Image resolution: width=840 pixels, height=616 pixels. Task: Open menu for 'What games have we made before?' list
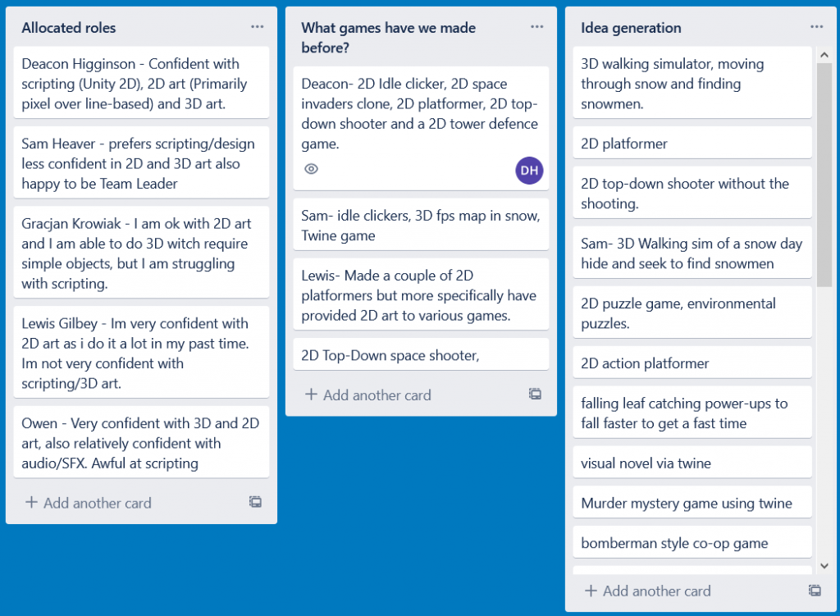point(536,27)
